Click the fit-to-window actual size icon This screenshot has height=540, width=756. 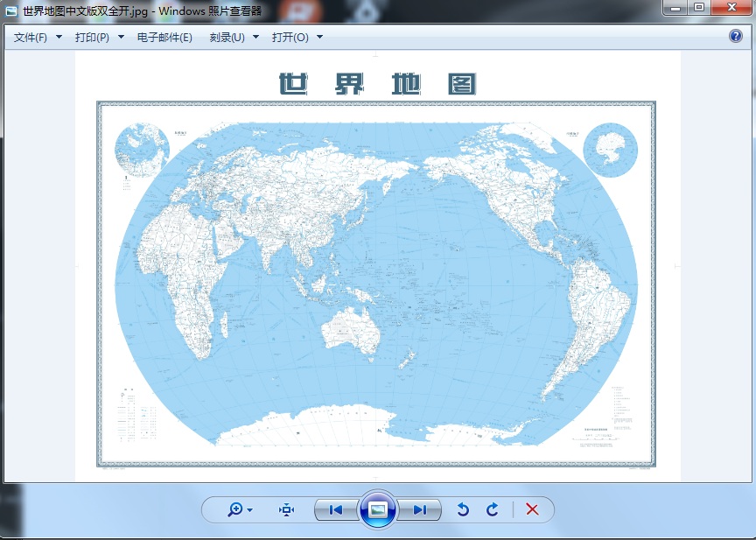coord(287,509)
